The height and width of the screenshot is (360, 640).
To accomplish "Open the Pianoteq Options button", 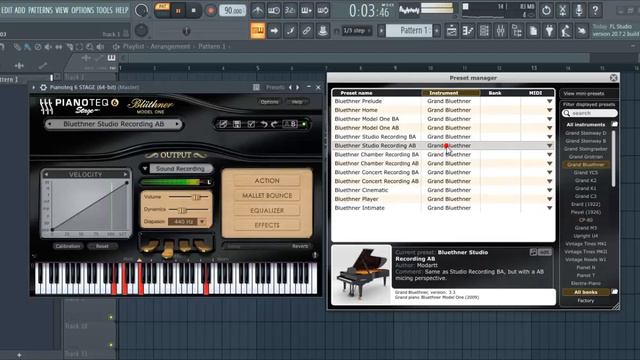I will 269,102.
